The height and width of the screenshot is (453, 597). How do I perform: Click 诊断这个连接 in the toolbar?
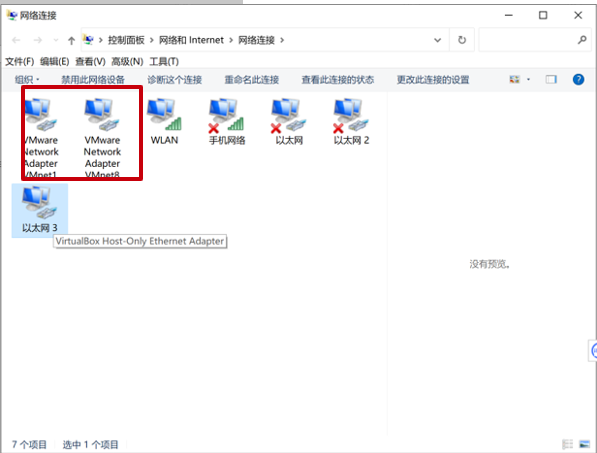tap(174, 80)
